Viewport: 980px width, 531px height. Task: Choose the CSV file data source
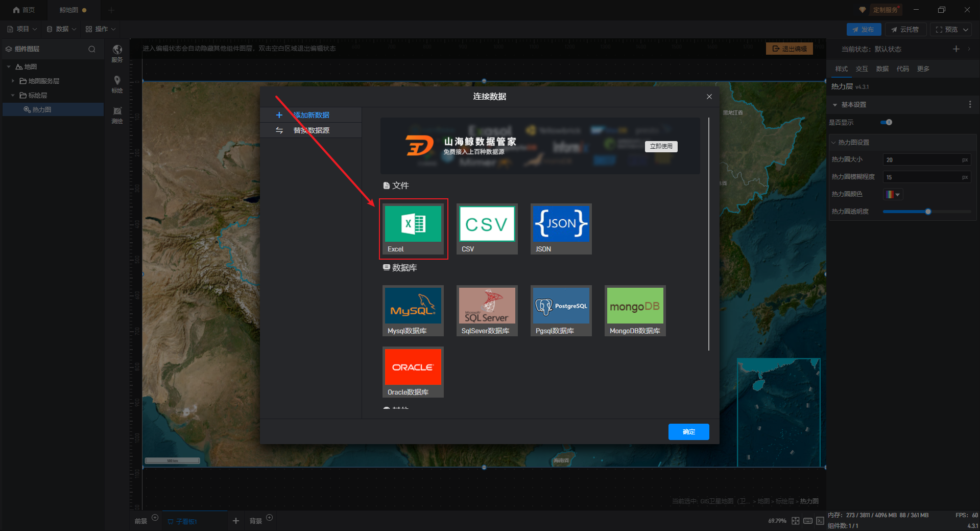pyautogui.click(x=487, y=229)
